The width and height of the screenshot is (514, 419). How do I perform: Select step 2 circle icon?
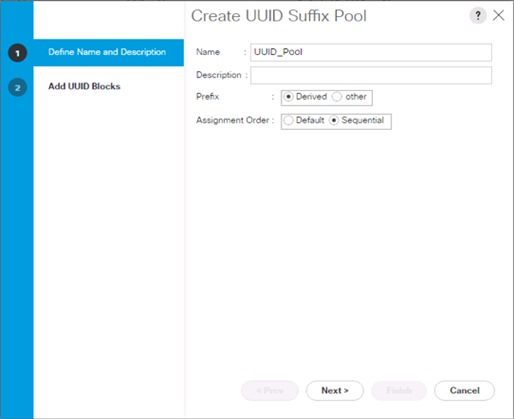point(18,87)
